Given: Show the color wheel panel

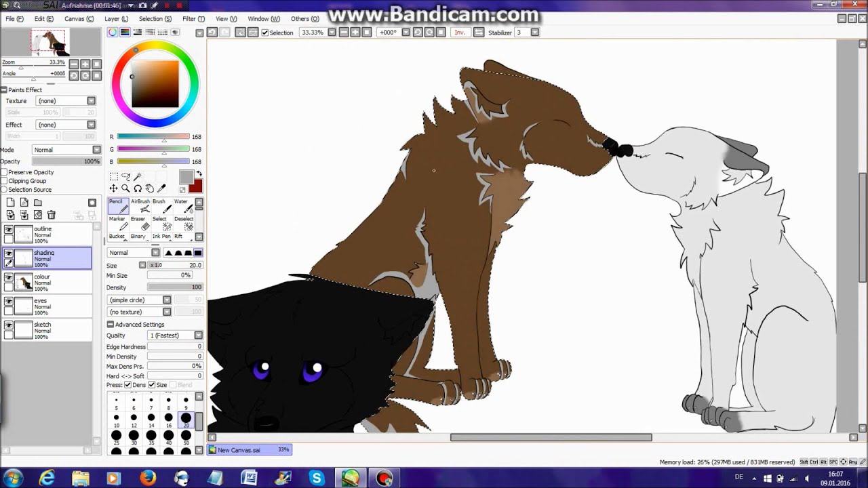Looking at the screenshot, I should tap(113, 32).
